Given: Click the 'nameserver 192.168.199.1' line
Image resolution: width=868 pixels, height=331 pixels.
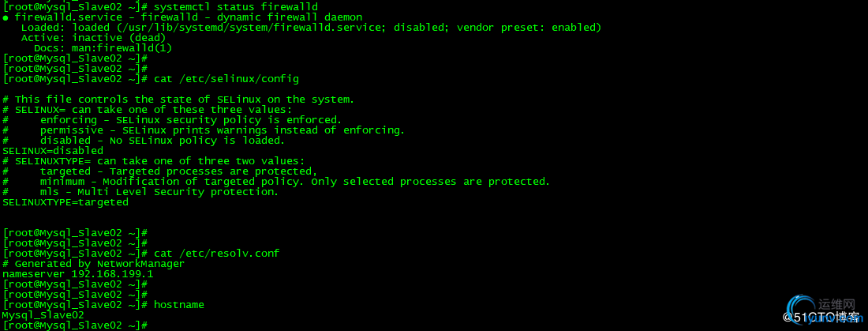Looking at the screenshot, I should pyautogui.click(x=77, y=273).
